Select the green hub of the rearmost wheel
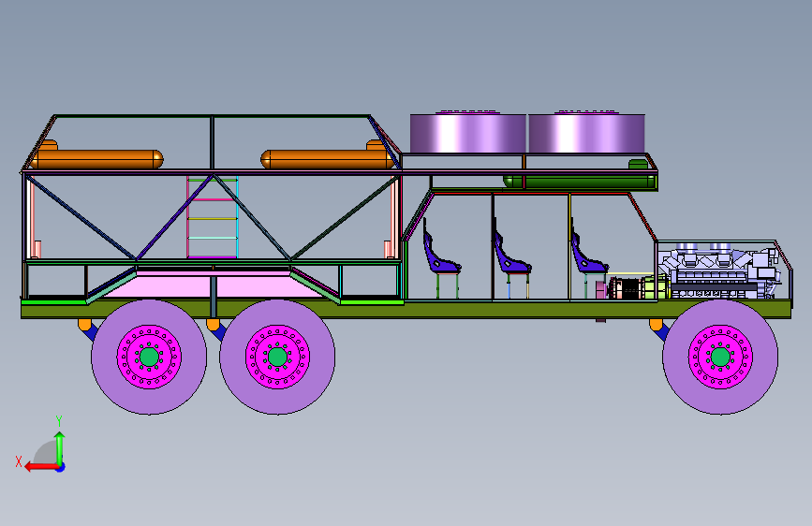This screenshot has width=812, height=526. coord(149,357)
